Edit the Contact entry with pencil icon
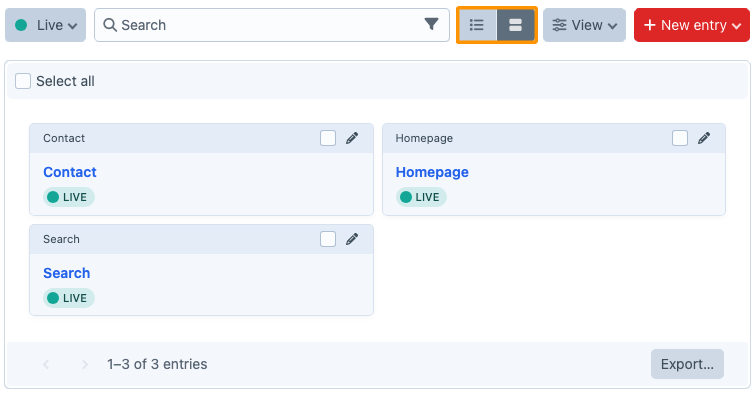This screenshot has width=755, height=393. click(x=352, y=138)
